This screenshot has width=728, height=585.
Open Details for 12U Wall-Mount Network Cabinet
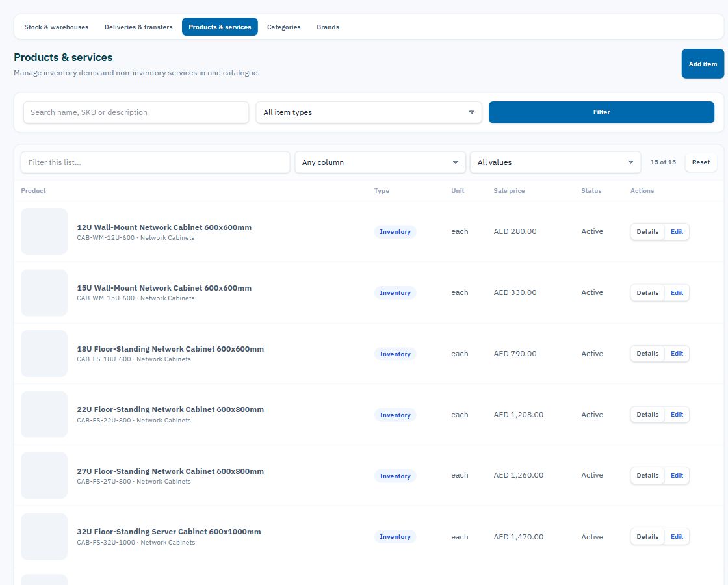pos(647,231)
